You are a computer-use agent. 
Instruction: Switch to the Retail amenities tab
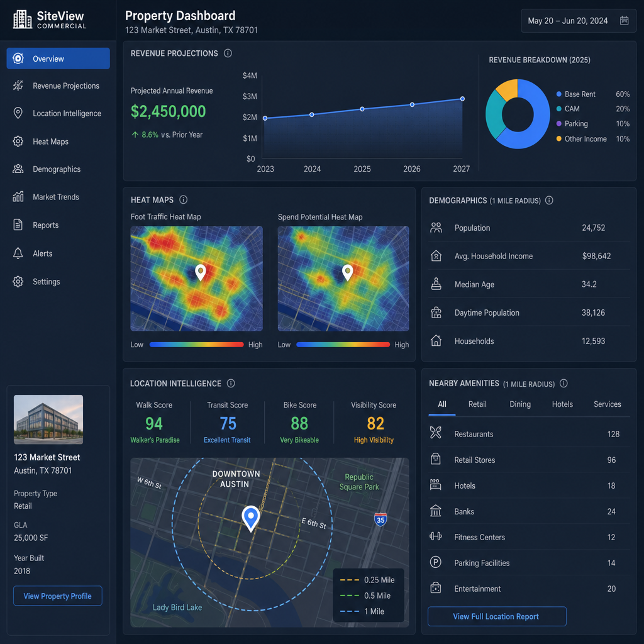pyautogui.click(x=477, y=404)
